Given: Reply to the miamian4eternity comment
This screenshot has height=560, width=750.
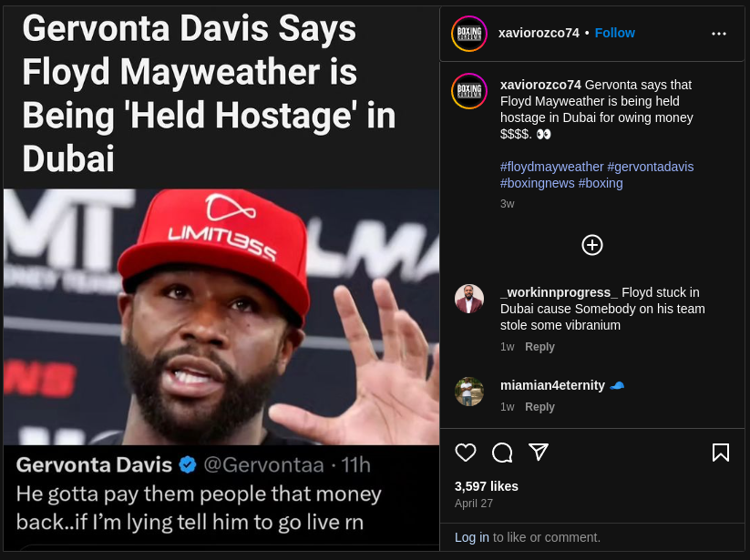Looking at the screenshot, I should pos(539,407).
